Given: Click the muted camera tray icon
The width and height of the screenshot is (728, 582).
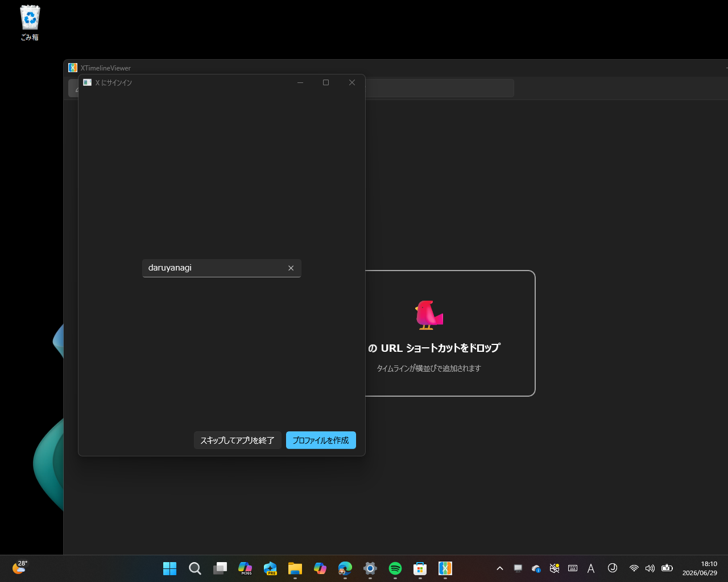Looking at the screenshot, I should click(x=555, y=568).
